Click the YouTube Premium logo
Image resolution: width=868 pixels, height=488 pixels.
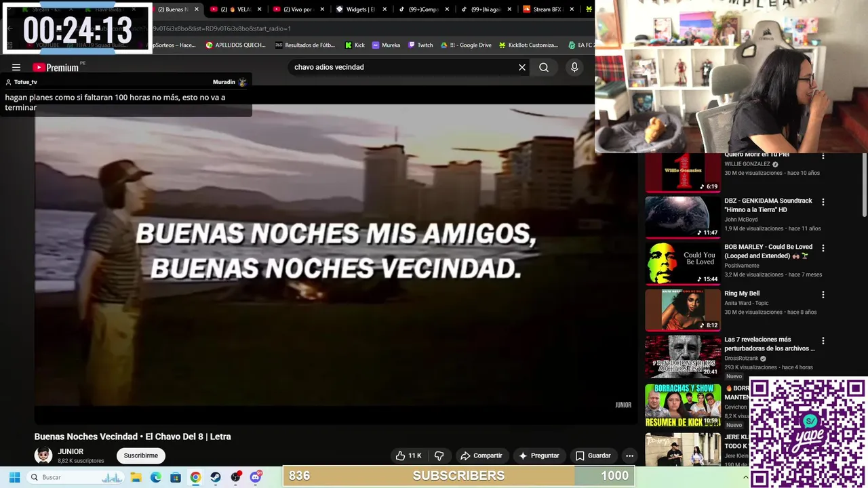[56, 67]
